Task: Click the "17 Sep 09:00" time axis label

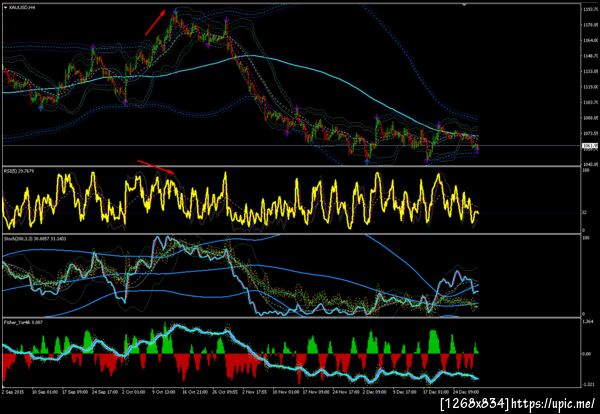Action: pos(75,392)
